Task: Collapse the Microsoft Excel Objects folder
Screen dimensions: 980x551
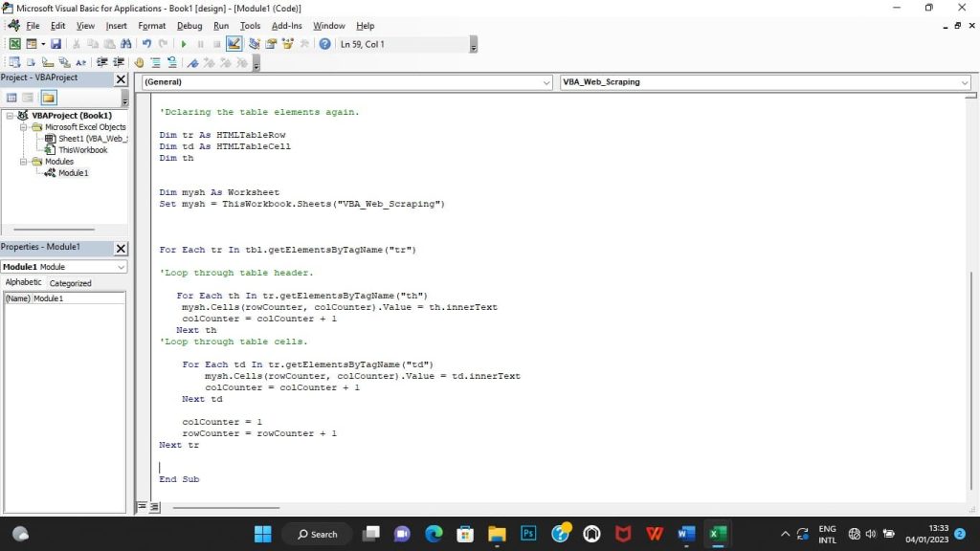Action: click(23, 127)
